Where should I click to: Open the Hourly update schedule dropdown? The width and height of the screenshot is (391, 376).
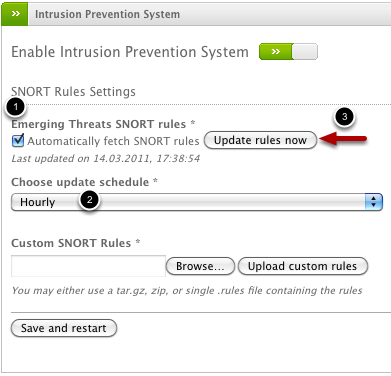197,202
